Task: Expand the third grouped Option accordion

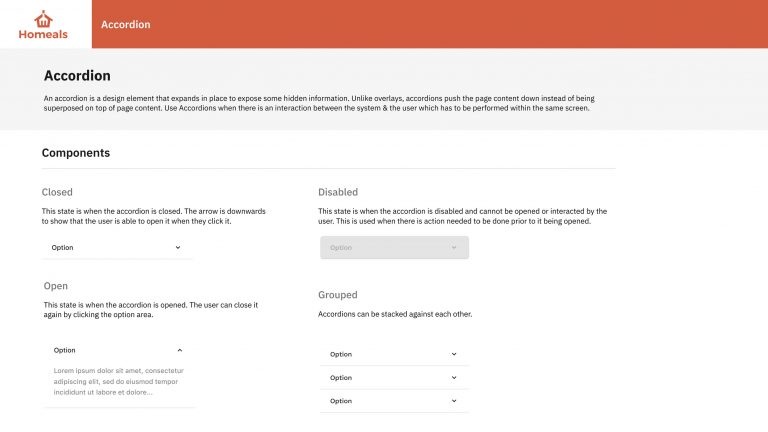Action: coord(394,401)
